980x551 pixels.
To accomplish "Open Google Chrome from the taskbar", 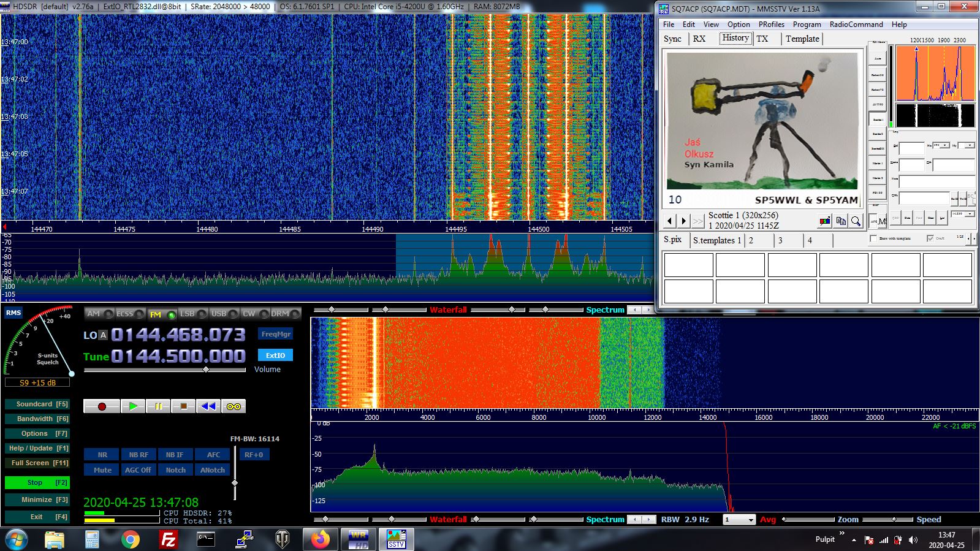I will (x=130, y=539).
